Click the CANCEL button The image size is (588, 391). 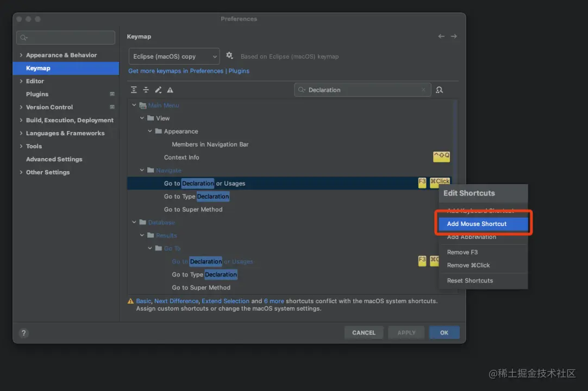point(364,332)
